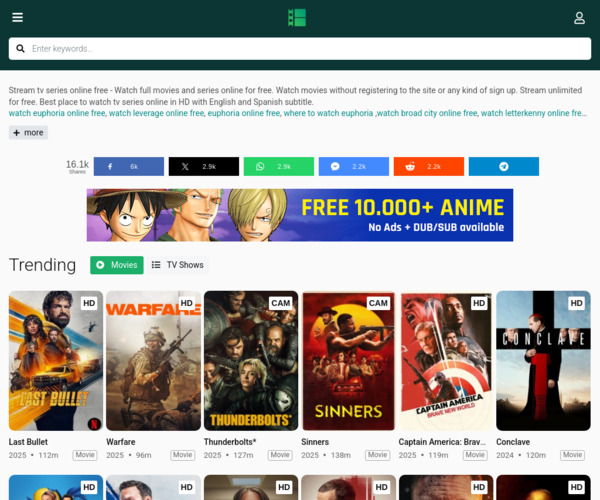Click the Conclave title link

pos(513,442)
